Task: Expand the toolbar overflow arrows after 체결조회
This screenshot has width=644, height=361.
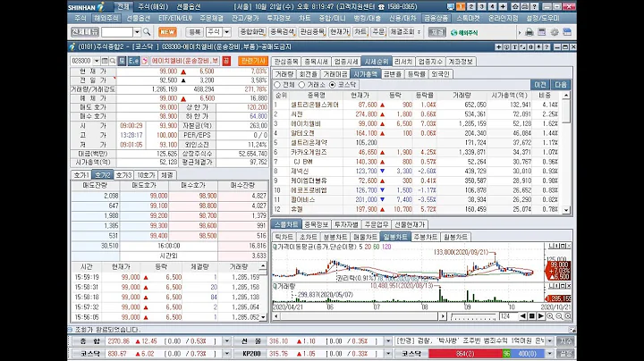Action: pos(419,32)
